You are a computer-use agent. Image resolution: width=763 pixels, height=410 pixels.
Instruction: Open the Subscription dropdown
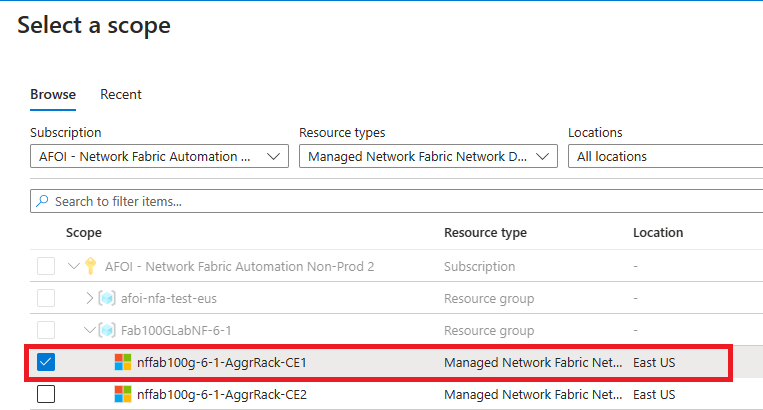[159, 156]
